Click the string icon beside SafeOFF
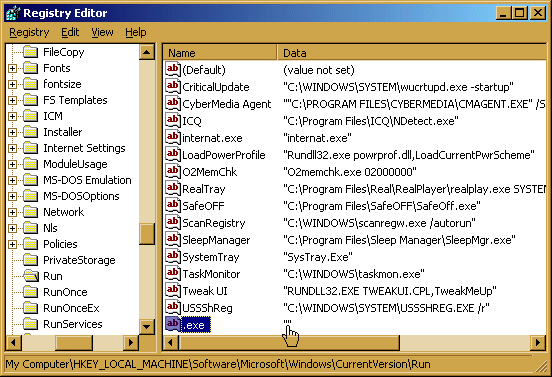 [x=173, y=205]
